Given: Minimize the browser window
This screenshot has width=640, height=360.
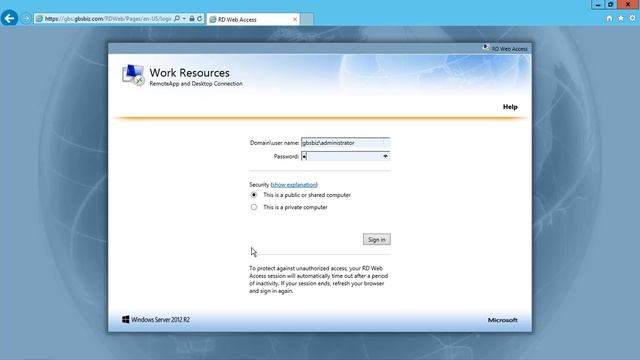Looking at the screenshot, I should coord(598,4).
